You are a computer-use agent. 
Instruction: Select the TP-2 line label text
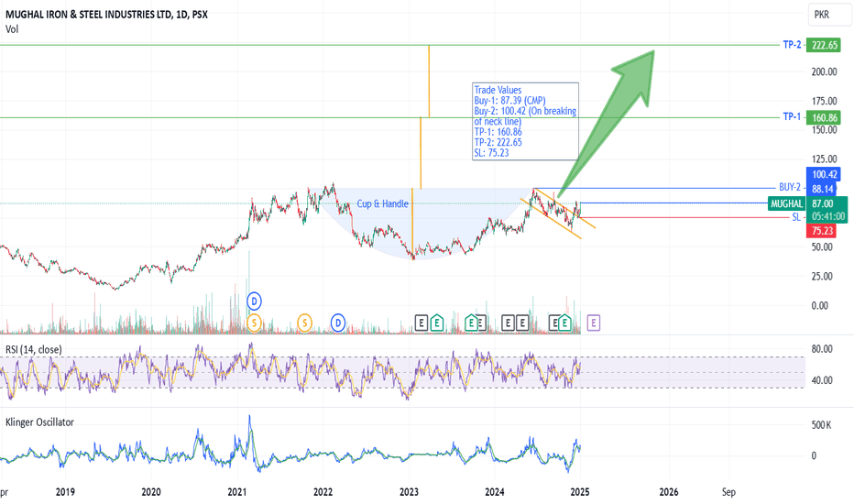(x=792, y=45)
